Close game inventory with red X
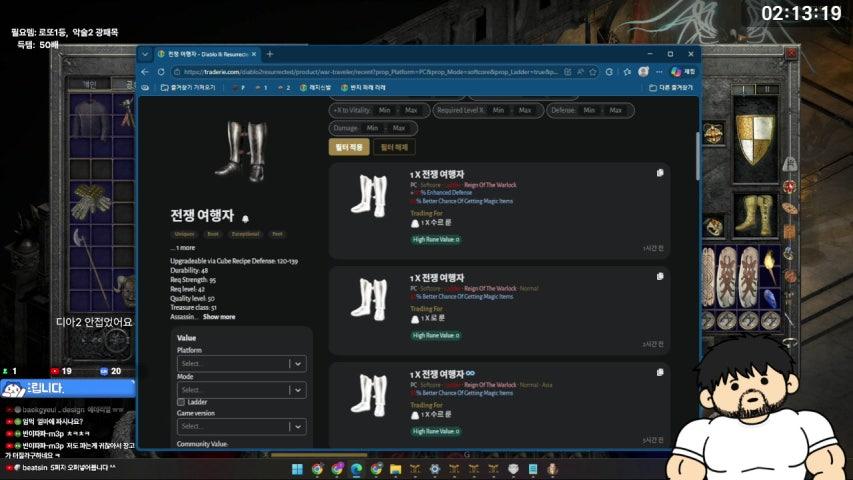Viewport: 853px width, 480px height. [x=791, y=53]
